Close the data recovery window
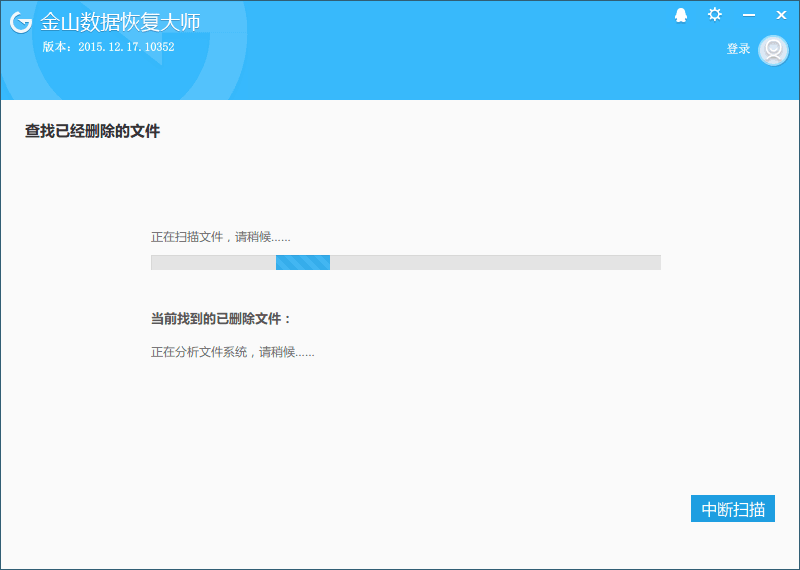This screenshot has width=800, height=570. click(781, 15)
